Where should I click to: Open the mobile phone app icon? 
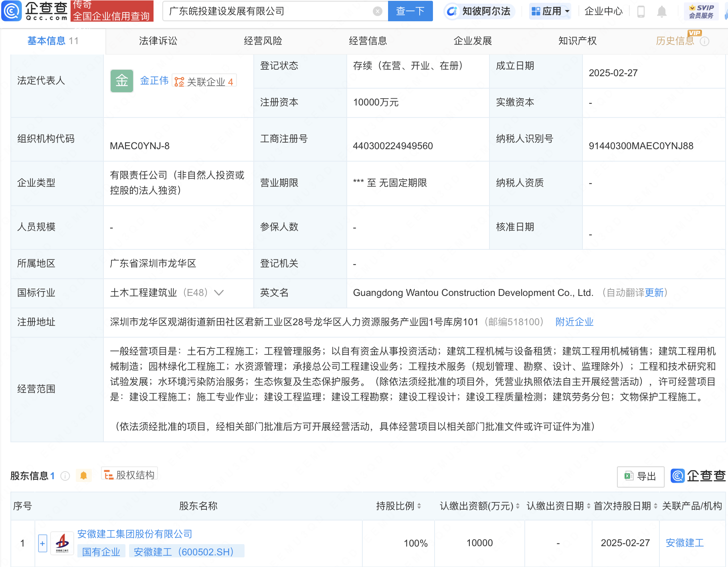(641, 12)
